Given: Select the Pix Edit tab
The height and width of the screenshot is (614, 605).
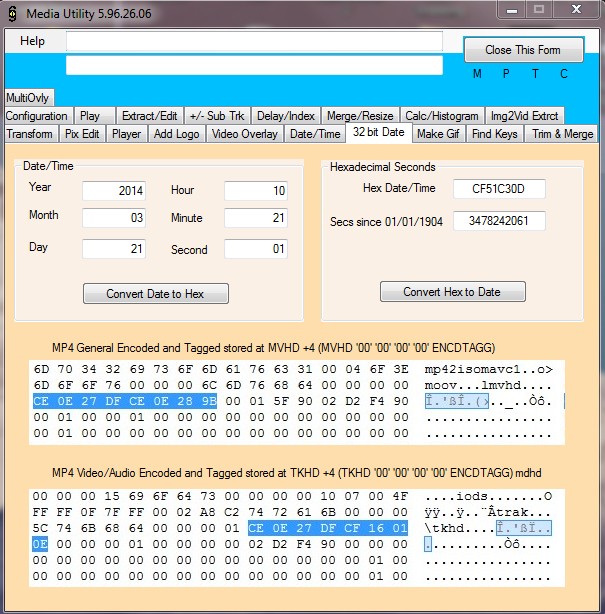Looking at the screenshot, I should pyautogui.click(x=82, y=134).
